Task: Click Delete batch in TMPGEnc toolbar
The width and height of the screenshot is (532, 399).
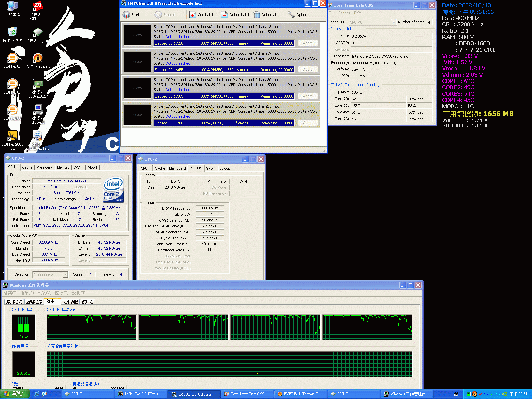Action: coord(236,15)
